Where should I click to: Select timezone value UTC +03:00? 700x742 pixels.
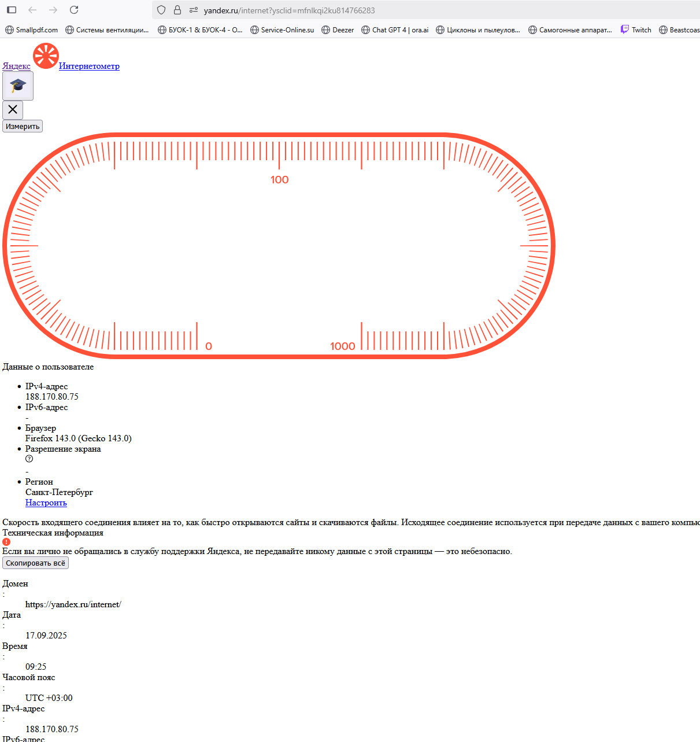point(49,698)
